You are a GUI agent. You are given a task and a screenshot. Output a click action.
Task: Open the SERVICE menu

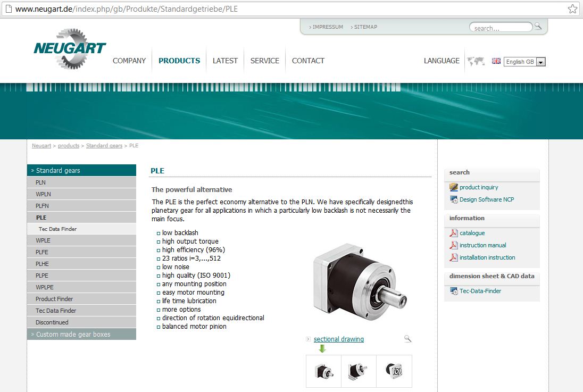(x=265, y=61)
